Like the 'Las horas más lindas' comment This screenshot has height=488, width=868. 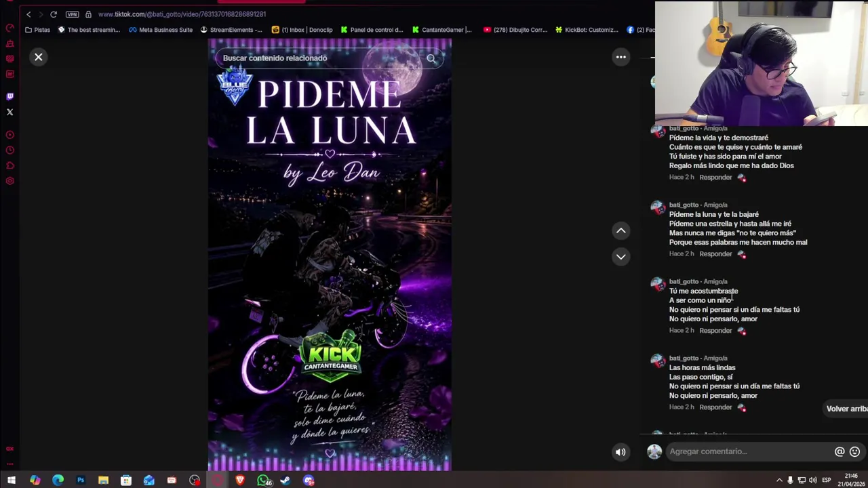[x=741, y=407]
